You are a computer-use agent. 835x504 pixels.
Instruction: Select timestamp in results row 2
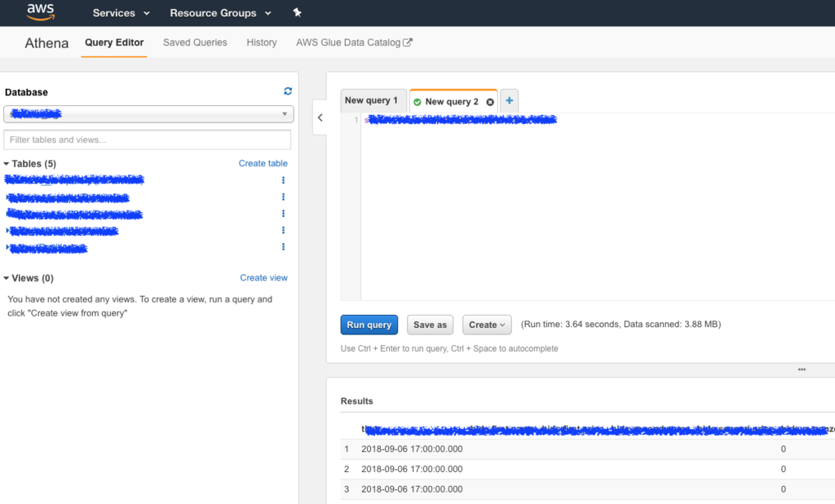pyautogui.click(x=412, y=470)
